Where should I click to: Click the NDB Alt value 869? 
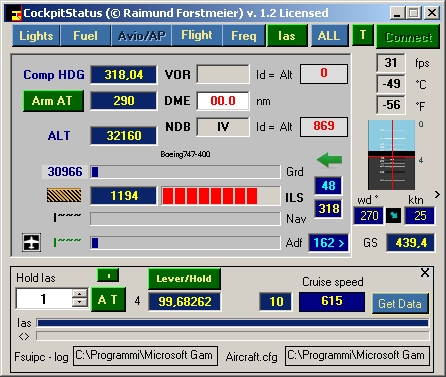(x=324, y=127)
